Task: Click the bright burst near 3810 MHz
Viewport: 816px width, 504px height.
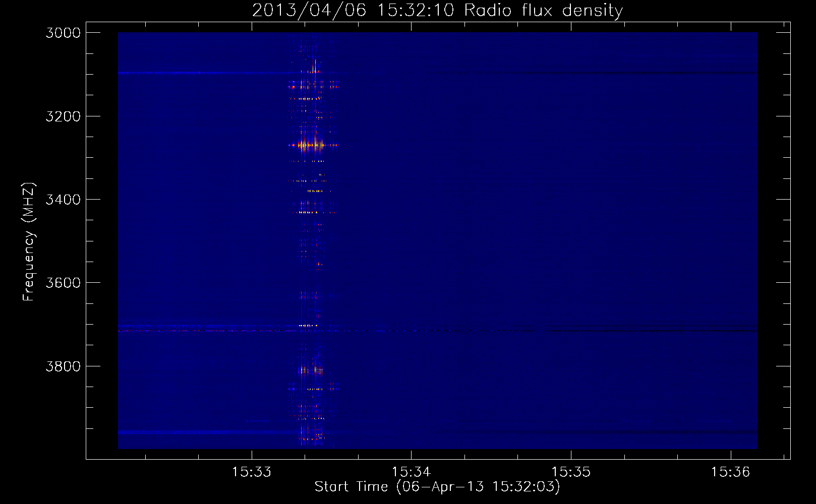Action: (311, 370)
